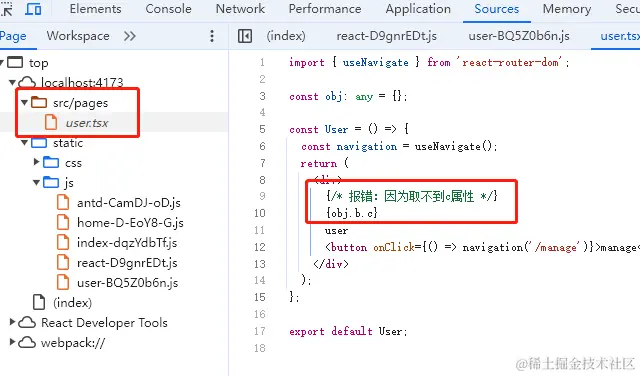Collapse the js folder

(36, 182)
